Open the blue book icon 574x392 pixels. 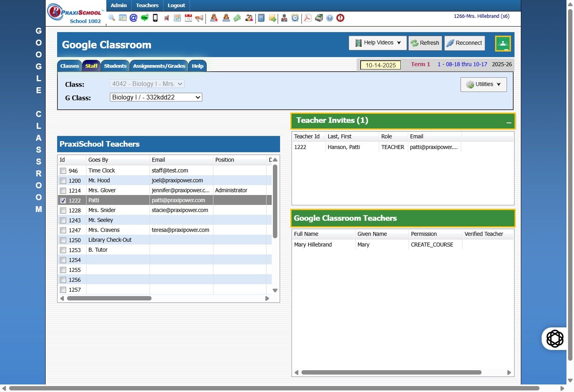[x=261, y=18]
